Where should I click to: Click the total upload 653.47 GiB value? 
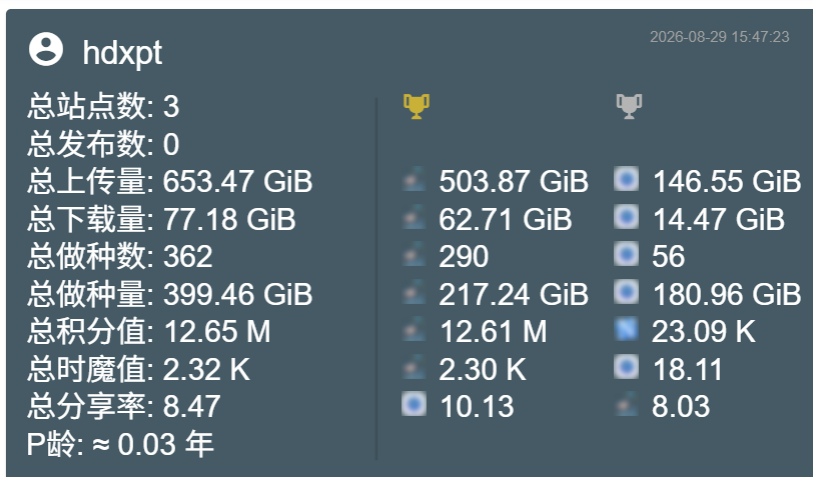click(237, 181)
